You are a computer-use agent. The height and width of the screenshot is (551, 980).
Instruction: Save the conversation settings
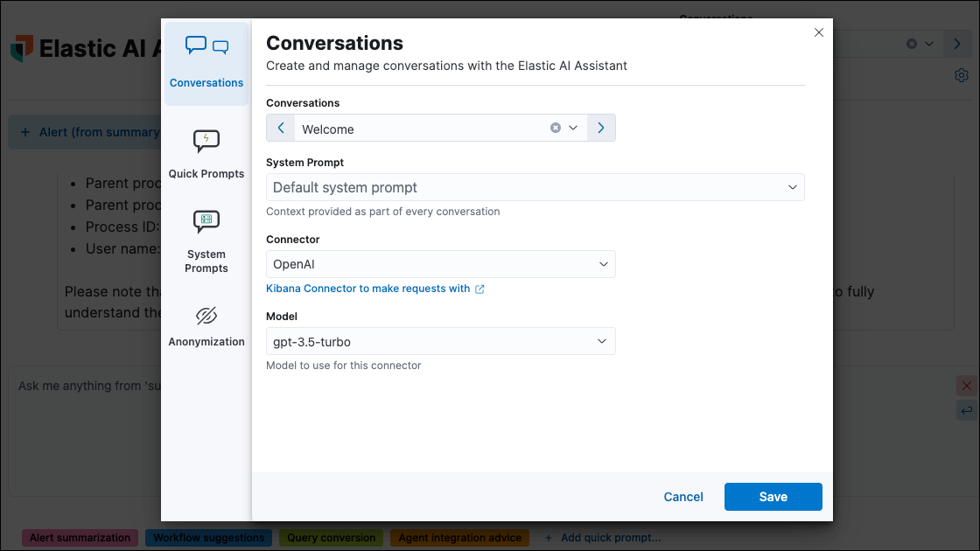click(773, 497)
